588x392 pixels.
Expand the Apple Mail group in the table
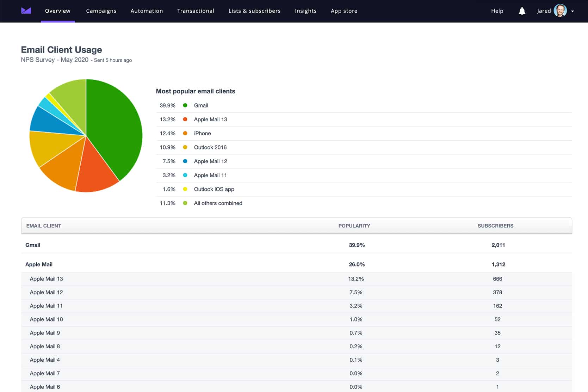pos(39,264)
